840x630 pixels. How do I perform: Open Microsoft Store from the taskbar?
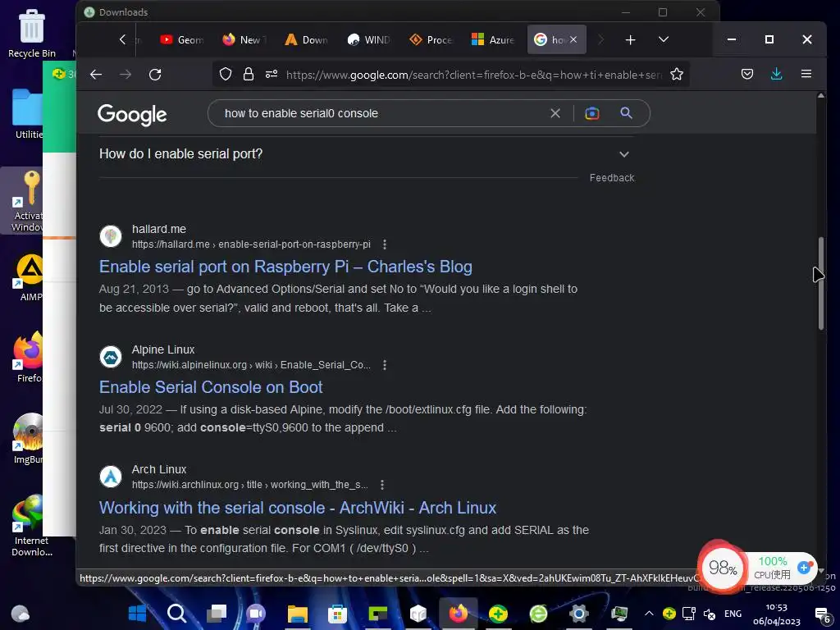click(337, 614)
